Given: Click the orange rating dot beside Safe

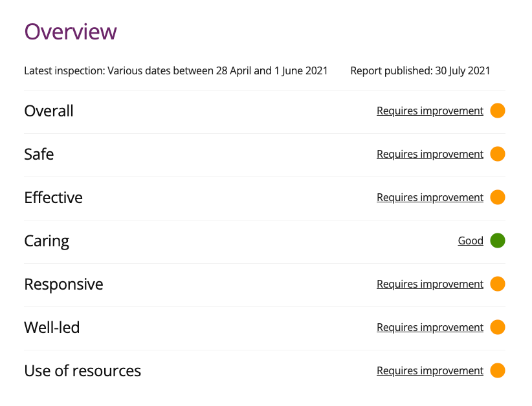Looking at the screenshot, I should (497, 154).
